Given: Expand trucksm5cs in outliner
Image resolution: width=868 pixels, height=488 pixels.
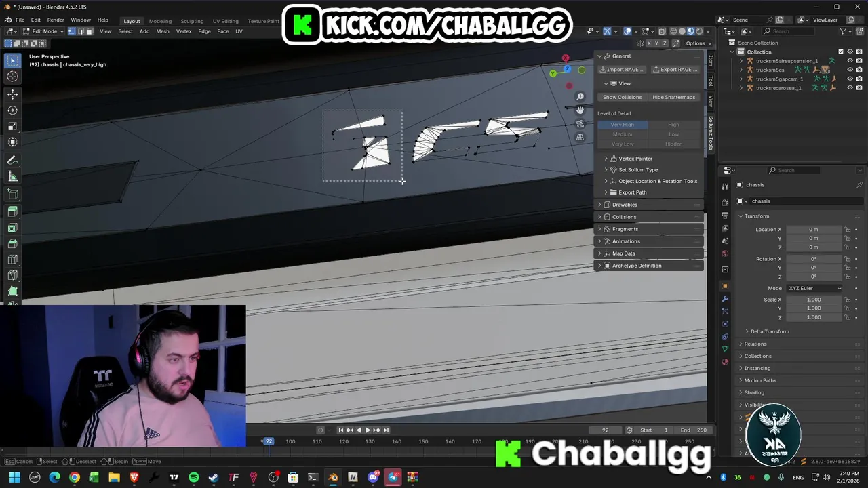Looking at the screenshot, I should point(741,70).
